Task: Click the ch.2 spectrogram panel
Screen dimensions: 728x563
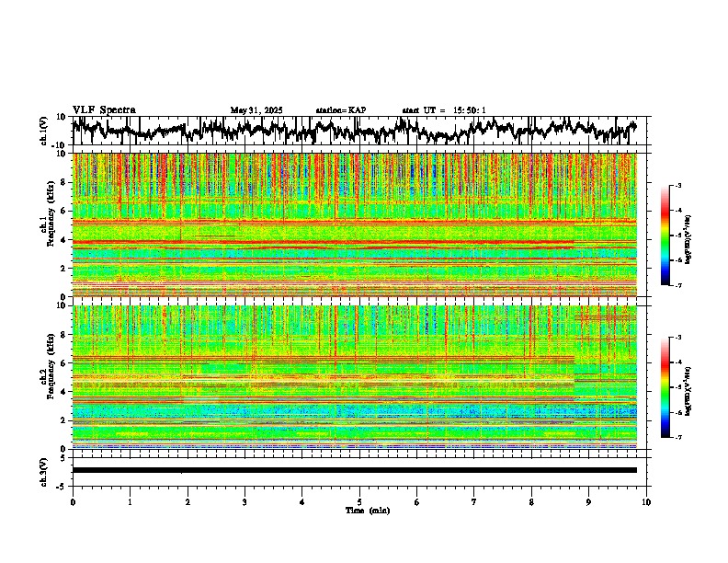Action: point(354,377)
